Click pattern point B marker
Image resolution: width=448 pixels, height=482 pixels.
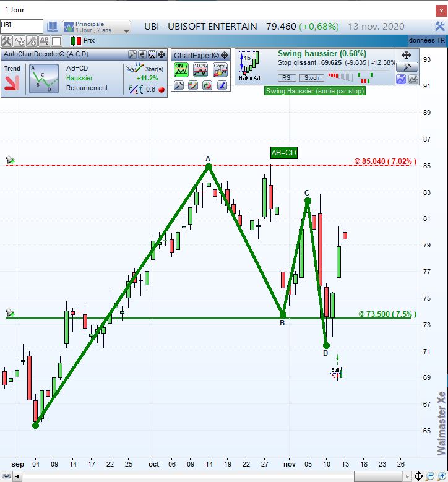[283, 315]
